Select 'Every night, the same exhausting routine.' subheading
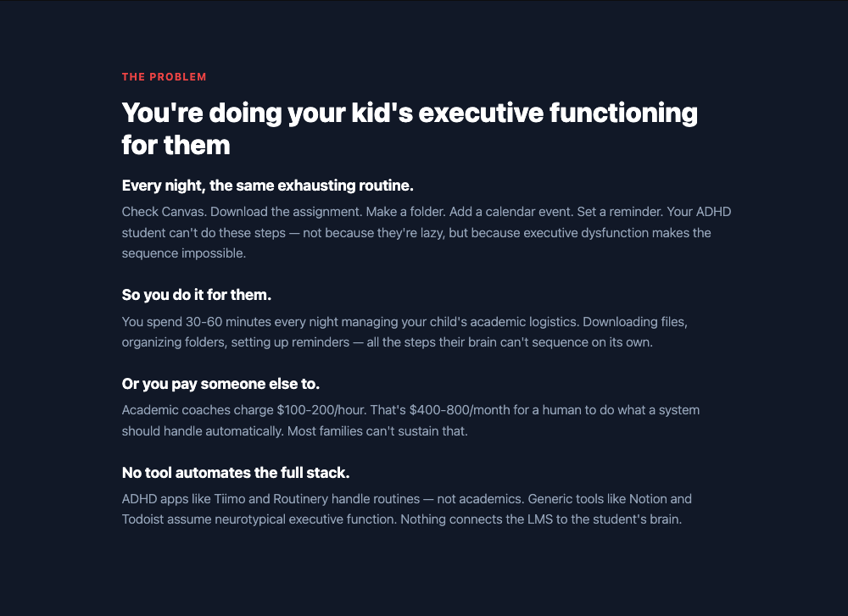 (x=268, y=186)
